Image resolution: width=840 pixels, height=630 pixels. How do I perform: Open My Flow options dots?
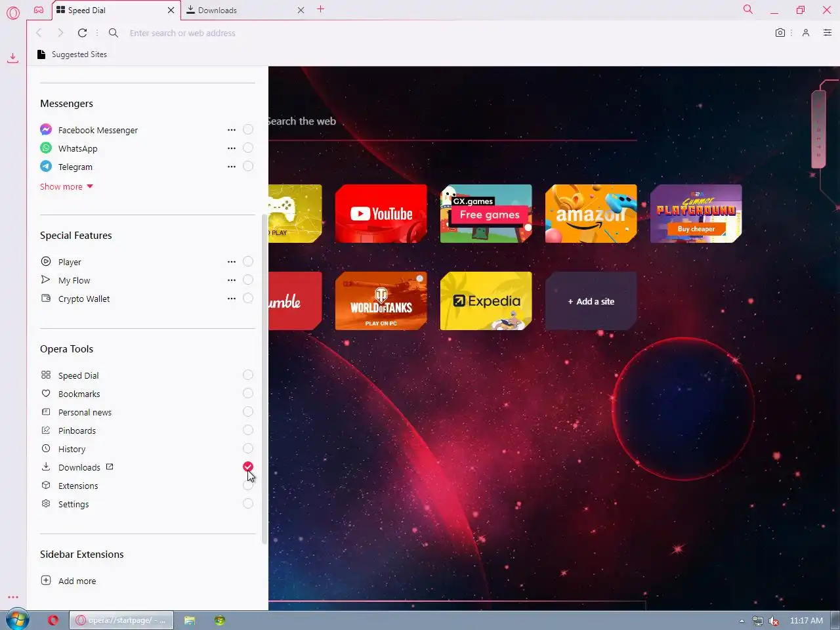coord(232,280)
